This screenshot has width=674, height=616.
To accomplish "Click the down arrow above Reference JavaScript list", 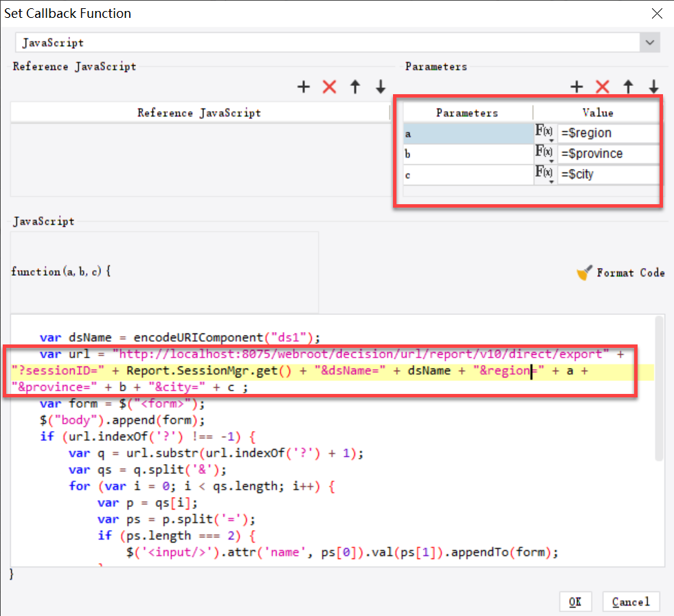I will click(x=380, y=87).
